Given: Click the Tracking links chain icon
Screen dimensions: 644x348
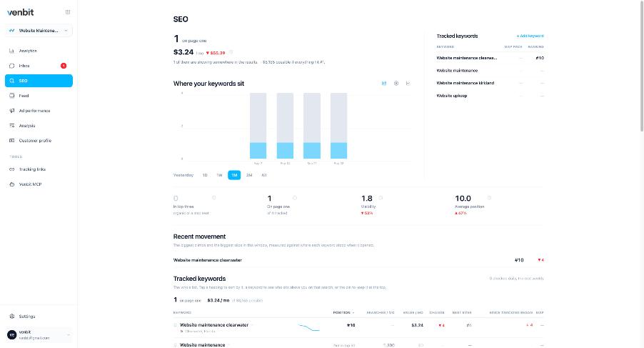Looking at the screenshot, I should [x=12, y=169].
